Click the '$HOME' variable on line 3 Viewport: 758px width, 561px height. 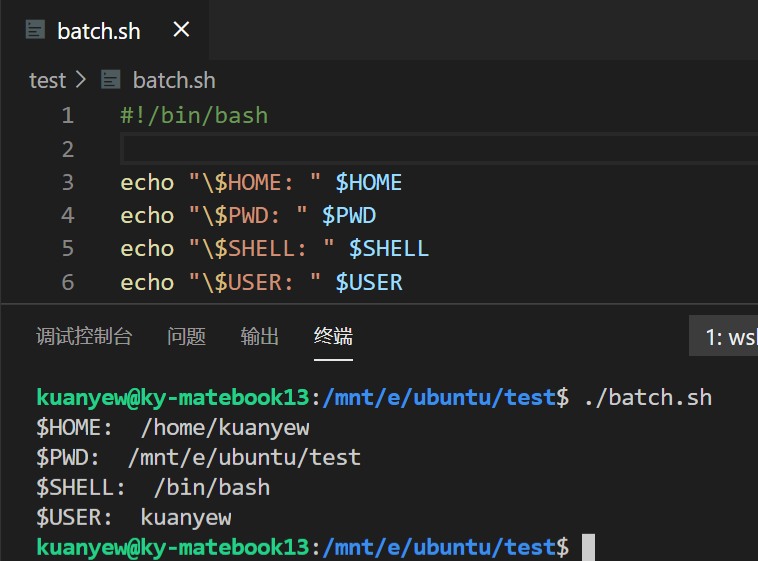tap(369, 182)
